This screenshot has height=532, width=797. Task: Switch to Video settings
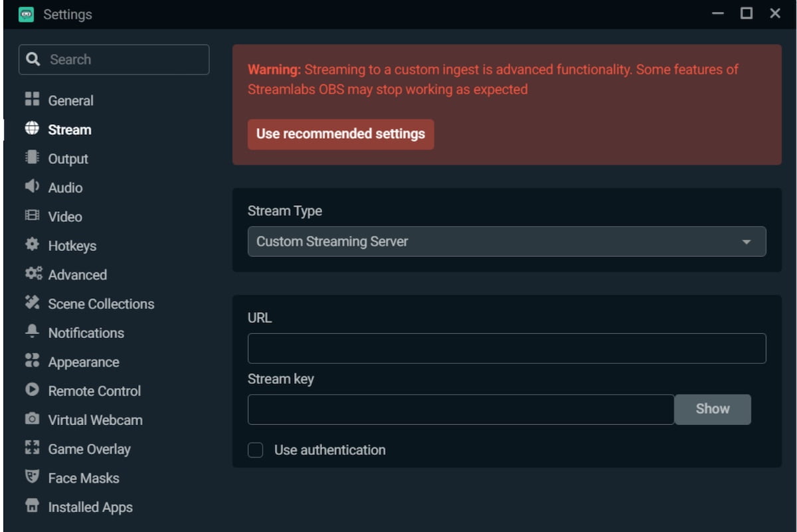pos(65,217)
